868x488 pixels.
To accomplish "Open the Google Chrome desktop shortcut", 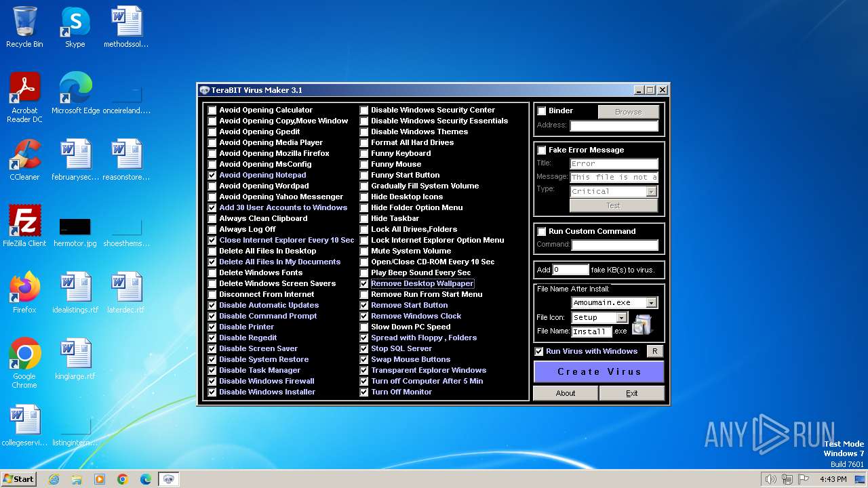I will click(24, 363).
